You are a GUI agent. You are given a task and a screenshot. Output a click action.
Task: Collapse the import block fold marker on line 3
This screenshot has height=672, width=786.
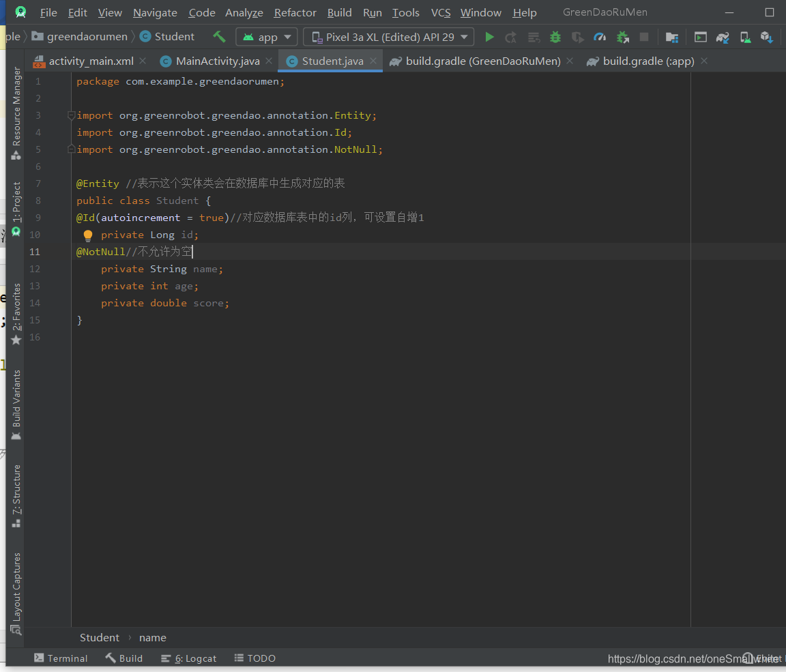tap(71, 115)
